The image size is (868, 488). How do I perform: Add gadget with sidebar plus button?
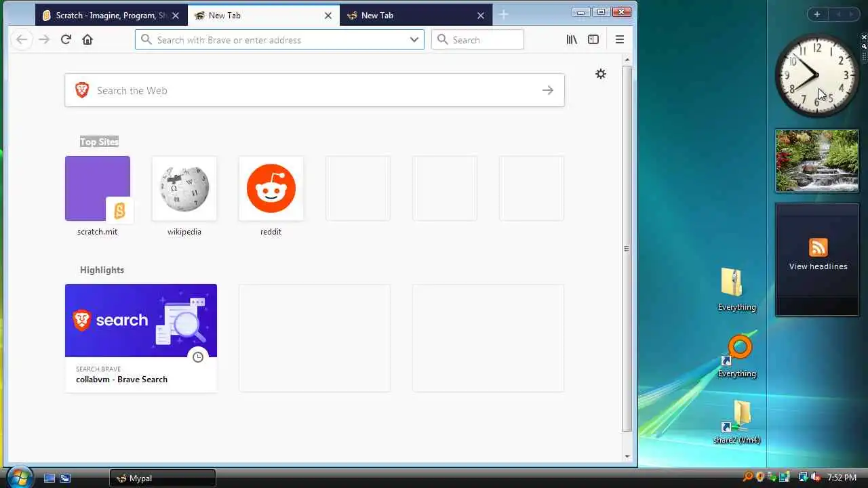817,14
